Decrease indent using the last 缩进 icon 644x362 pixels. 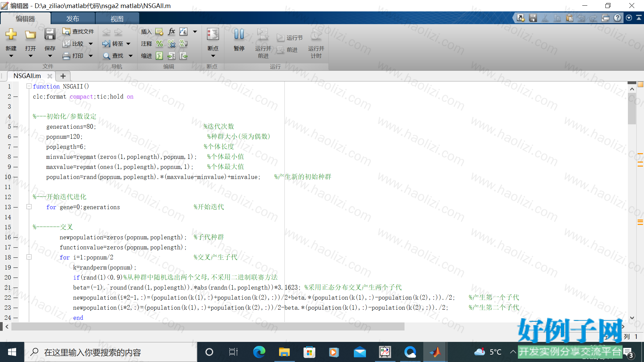coord(183,56)
